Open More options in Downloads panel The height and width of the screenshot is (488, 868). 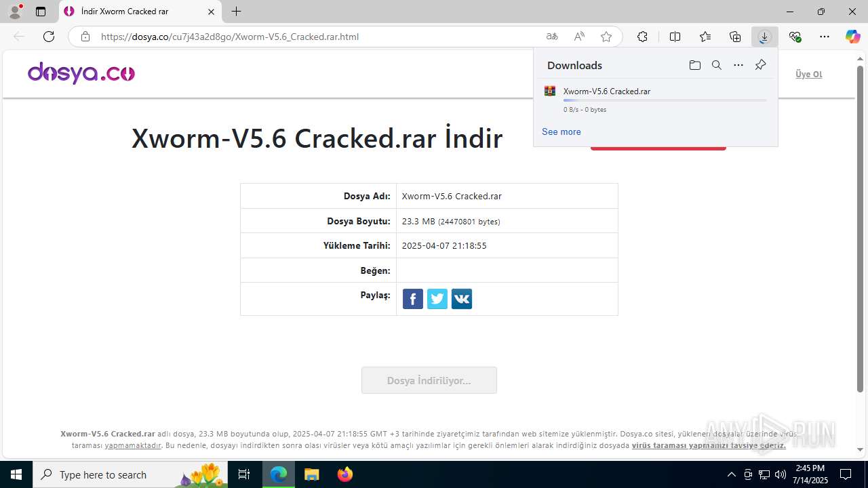(x=738, y=65)
